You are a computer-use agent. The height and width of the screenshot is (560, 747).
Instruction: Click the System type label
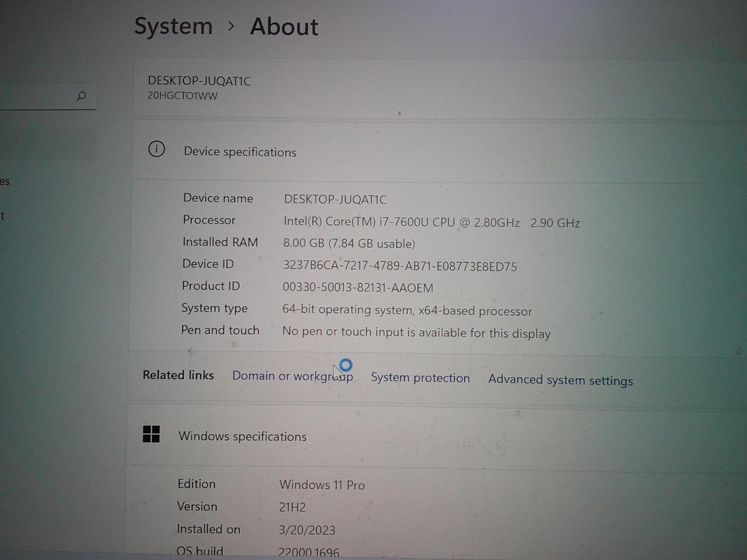coord(214,308)
